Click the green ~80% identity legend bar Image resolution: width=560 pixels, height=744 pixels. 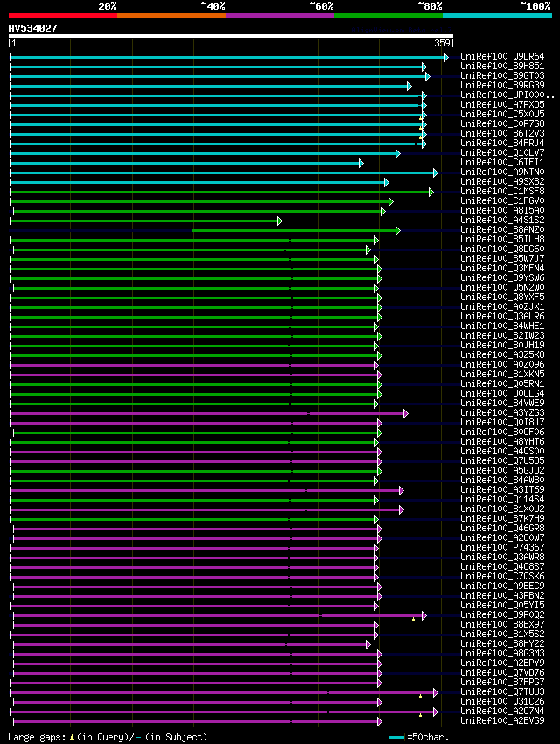[x=388, y=16]
